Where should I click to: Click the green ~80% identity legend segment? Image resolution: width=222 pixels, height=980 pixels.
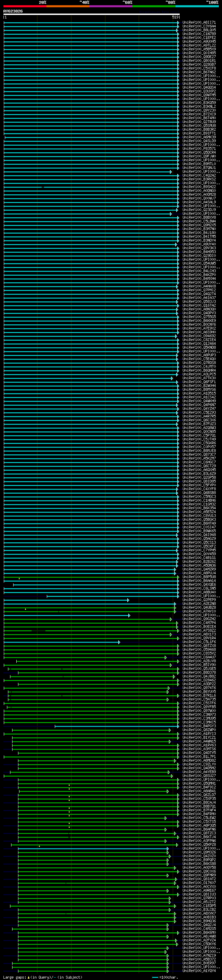[154, 6]
